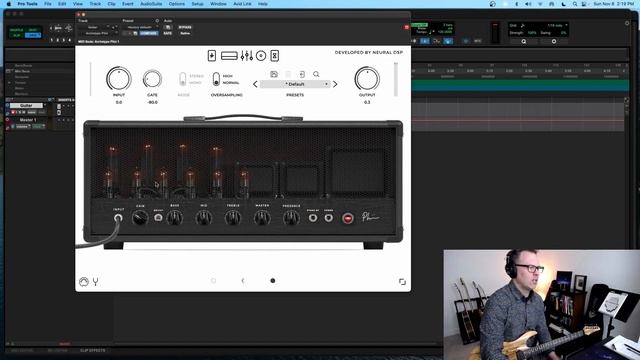The width and height of the screenshot is (640, 360).
Task: Click the timeline zoom magnifier icon
Action: click(x=524, y=41)
